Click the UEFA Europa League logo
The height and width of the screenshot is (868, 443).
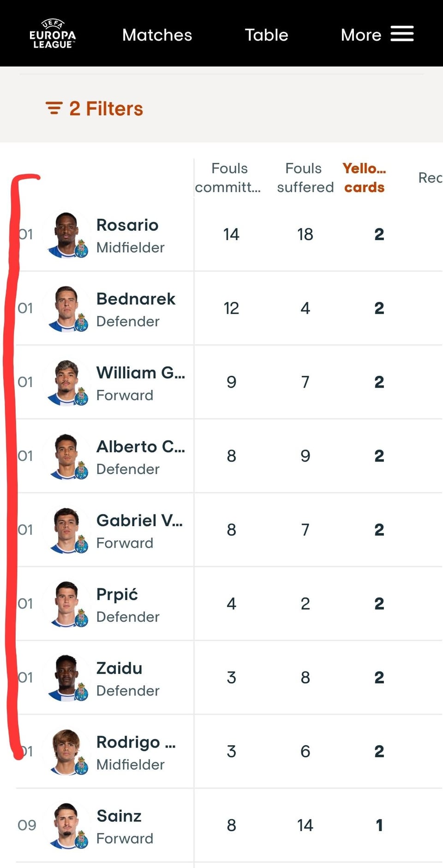point(53,34)
